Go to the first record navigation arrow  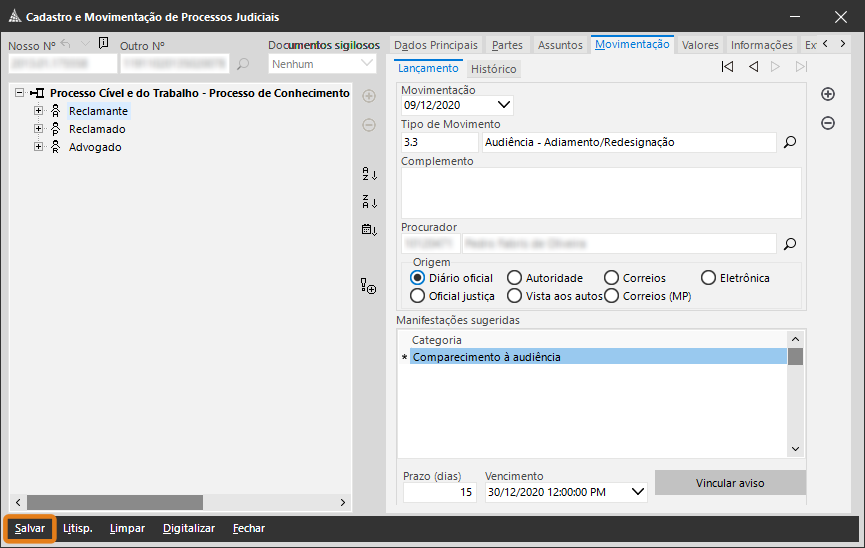[727, 67]
